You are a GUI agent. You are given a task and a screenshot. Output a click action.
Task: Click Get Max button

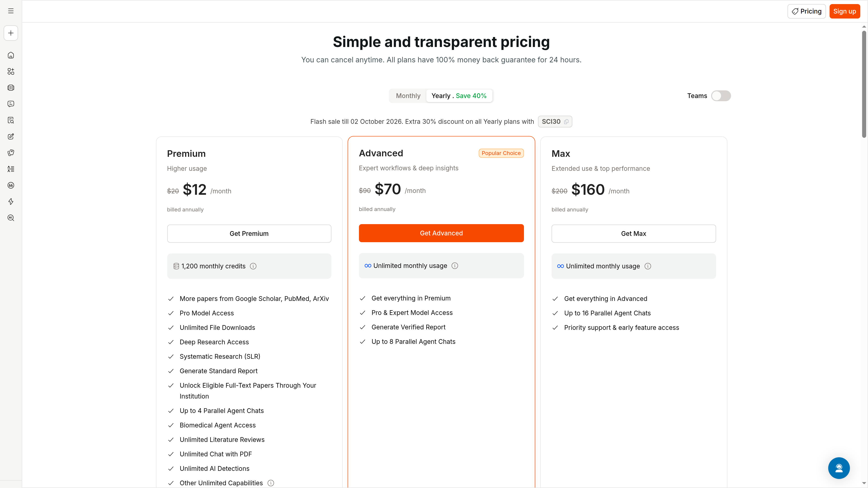[633, 233]
